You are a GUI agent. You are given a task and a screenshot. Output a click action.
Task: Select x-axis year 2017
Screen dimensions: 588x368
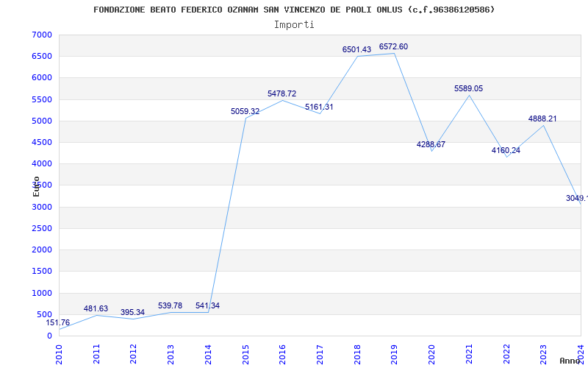(x=320, y=354)
